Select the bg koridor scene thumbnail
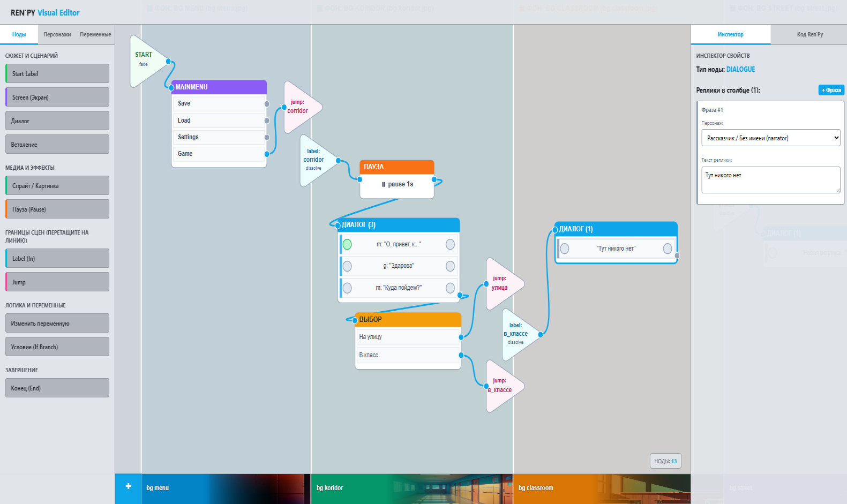This screenshot has width=847, height=504. (412, 488)
